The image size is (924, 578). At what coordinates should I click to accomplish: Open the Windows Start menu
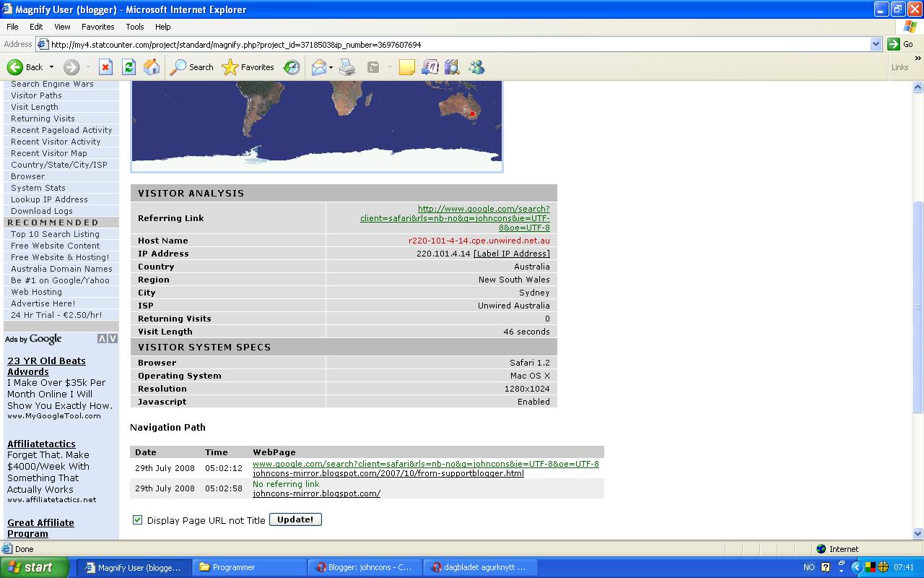35,567
